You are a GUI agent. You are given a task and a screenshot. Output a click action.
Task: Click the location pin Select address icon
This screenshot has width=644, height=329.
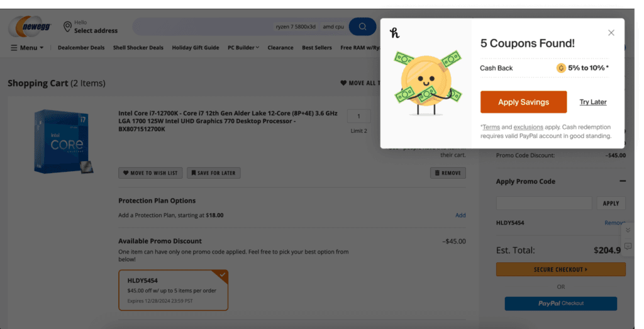67,27
